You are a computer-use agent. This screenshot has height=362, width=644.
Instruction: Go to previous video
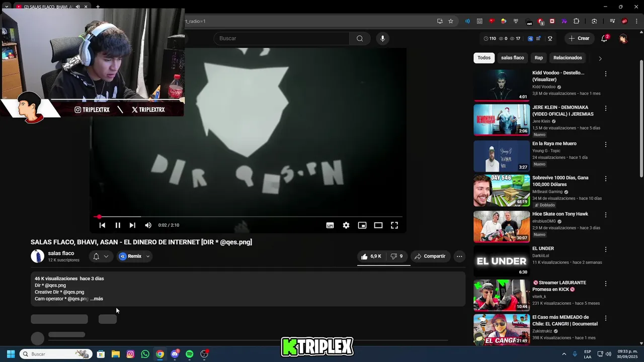[x=102, y=225]
